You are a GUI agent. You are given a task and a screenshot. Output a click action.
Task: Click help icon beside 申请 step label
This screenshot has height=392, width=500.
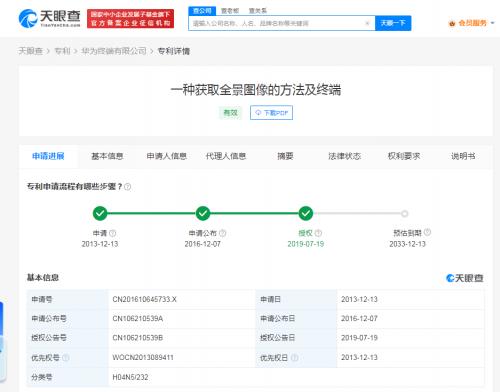(113, 233)
